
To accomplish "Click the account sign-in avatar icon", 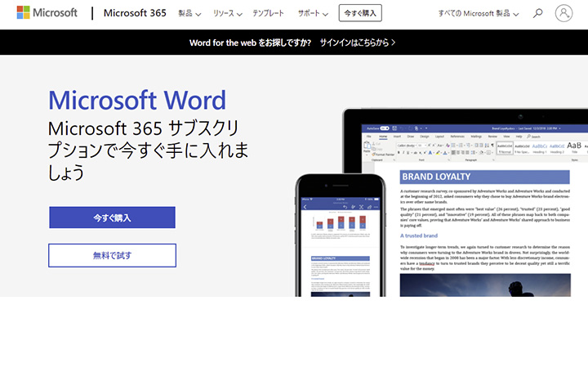I will [x=563, y=13].
